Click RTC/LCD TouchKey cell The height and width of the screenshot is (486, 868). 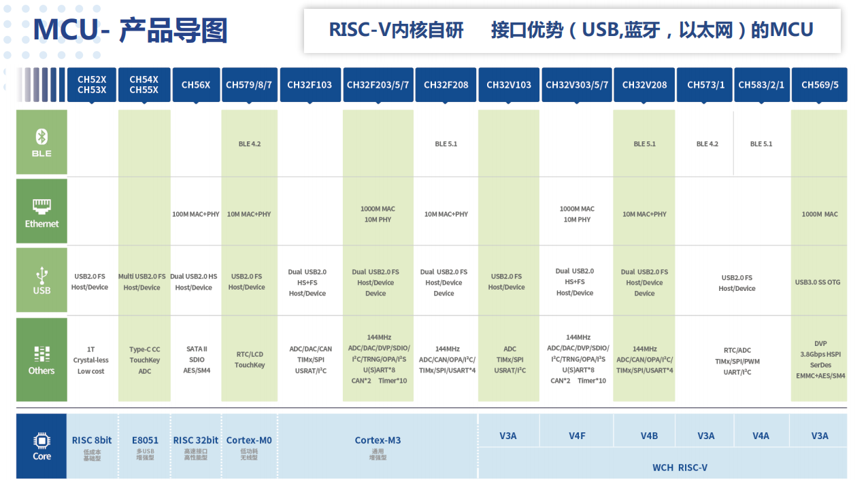[250, 360]
